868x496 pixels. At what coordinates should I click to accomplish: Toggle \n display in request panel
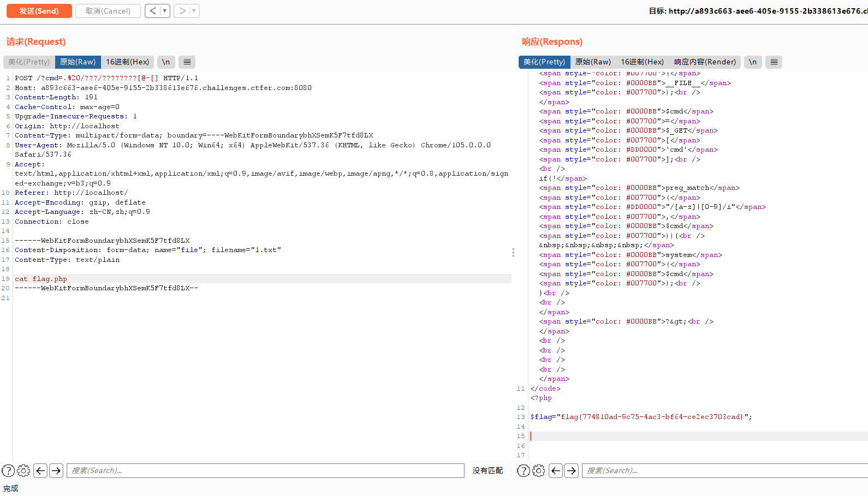[x=166, y=62]
